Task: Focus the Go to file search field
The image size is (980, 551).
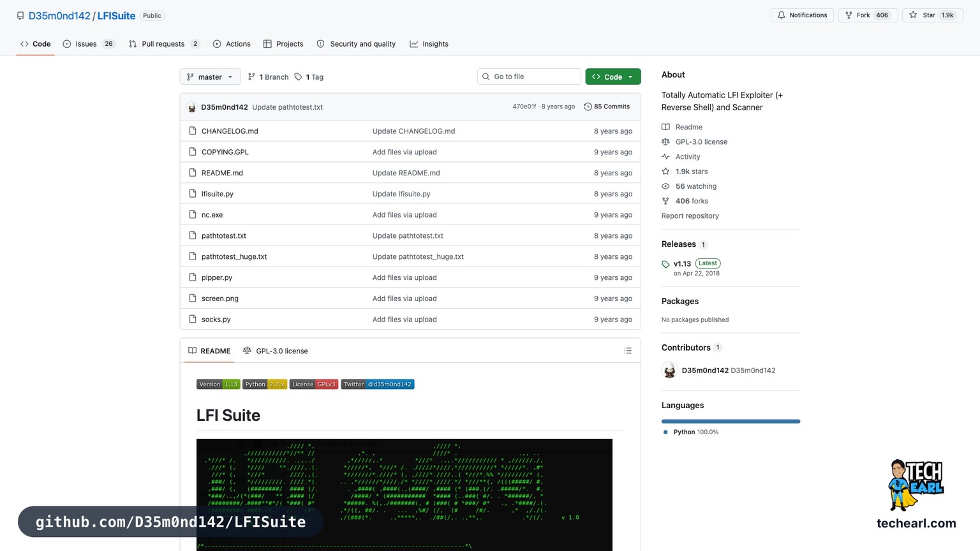Action: (529, 77)
